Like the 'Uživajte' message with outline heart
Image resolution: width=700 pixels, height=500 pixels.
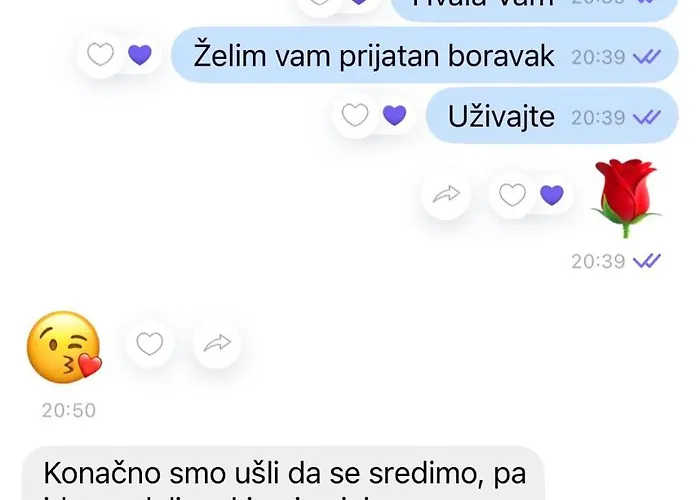point(355,115)
